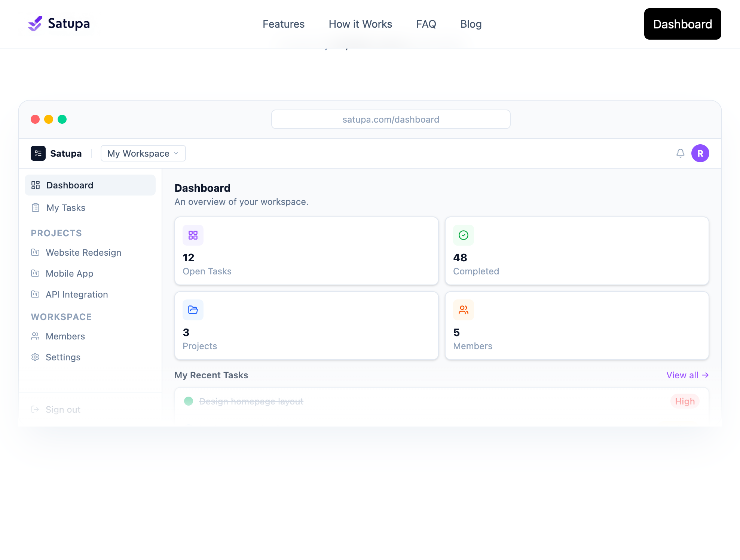Click the My Tasks clipboard icon
Viewport: 740px width, 560px height.
click(x=36, y=207)
